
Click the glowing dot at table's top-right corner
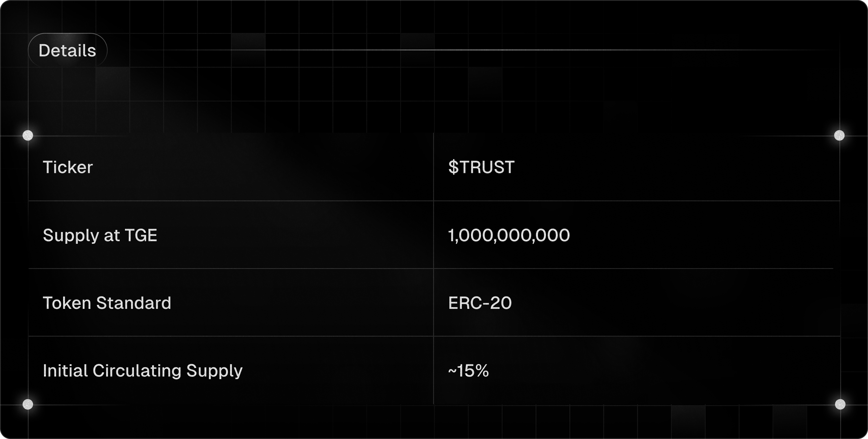tap(839, 135)
